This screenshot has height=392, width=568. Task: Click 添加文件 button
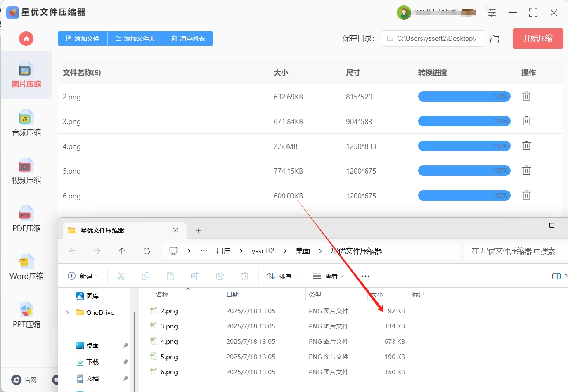tap(83, 38)
